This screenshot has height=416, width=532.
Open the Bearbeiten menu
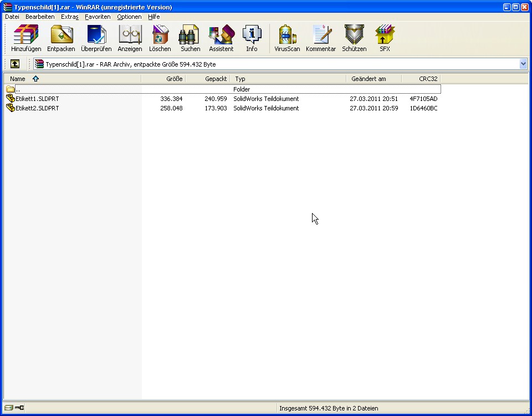pos(40,17)
